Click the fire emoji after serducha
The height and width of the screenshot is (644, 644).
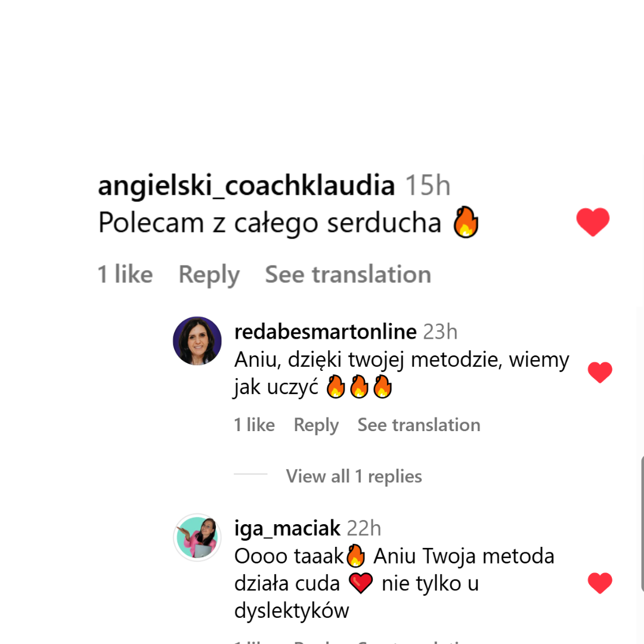pos(466,222)
